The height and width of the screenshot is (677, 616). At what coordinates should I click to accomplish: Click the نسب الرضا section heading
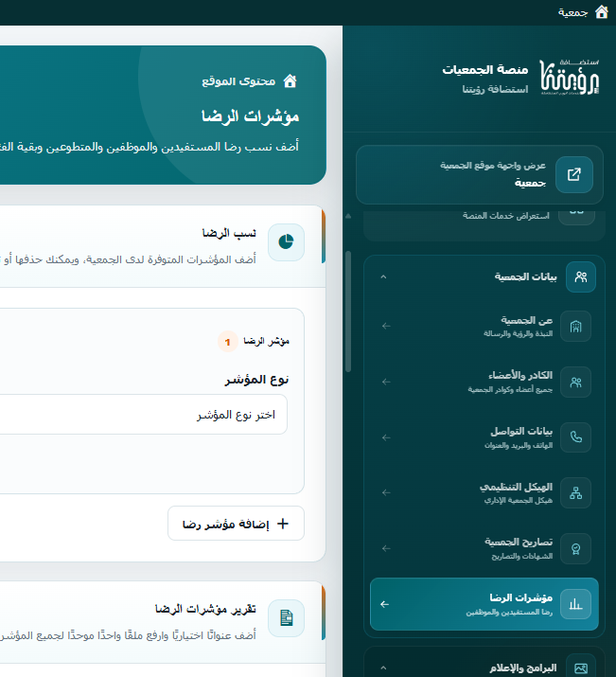(x=229, y=233)
